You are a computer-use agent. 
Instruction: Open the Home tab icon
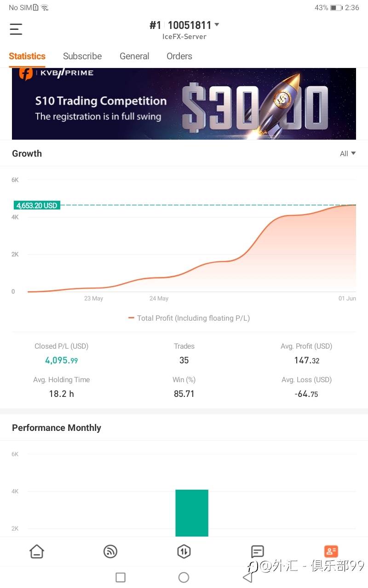tap(37, 551)
